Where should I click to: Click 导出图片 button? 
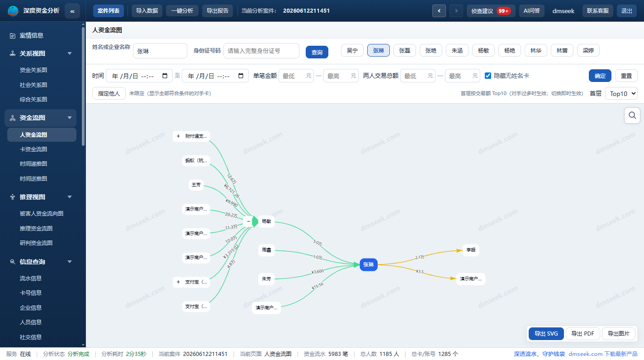pyautogui.click(x=619, y=334)
